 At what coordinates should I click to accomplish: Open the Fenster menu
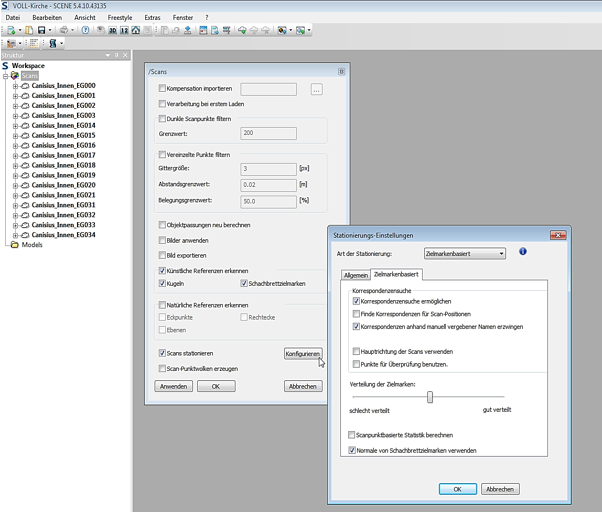[183, 18]
